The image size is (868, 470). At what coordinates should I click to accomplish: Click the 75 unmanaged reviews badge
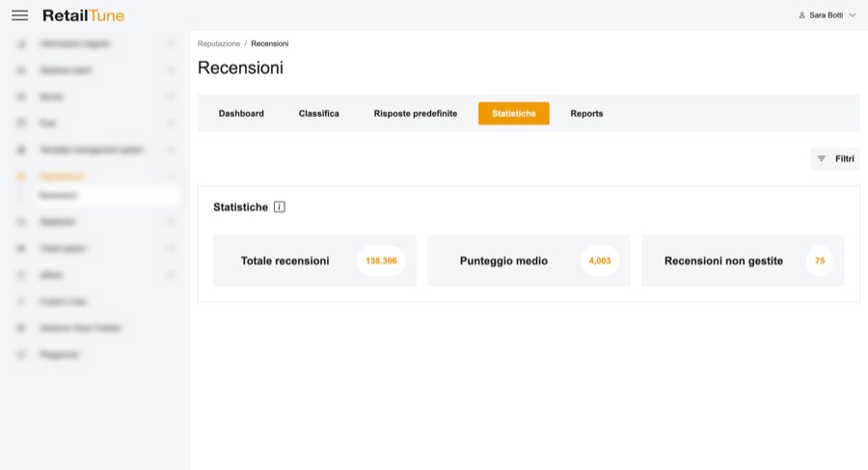(x=820, y=261)
